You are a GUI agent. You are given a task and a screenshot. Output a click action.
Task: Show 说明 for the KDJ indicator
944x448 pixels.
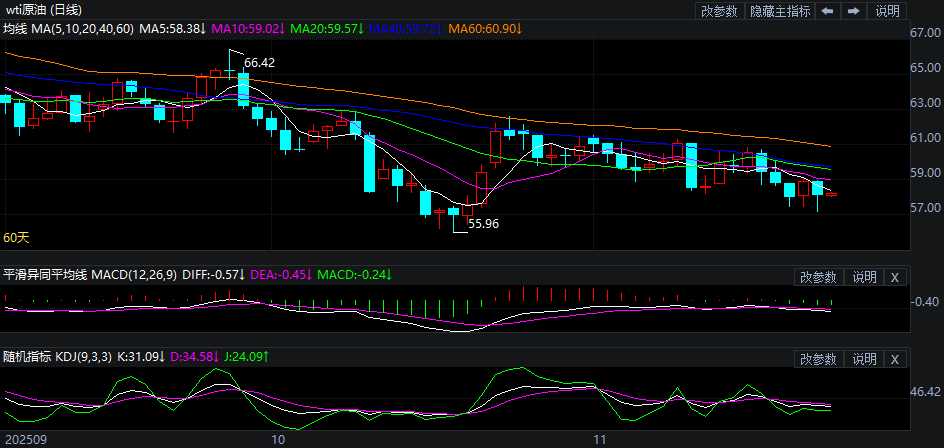(x=863, y=359)
